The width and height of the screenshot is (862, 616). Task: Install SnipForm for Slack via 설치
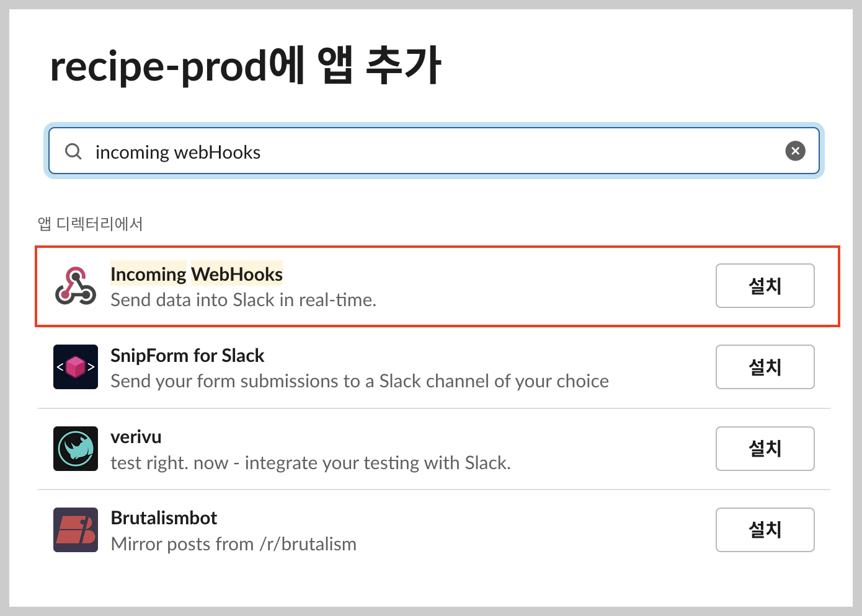(765, 367)
